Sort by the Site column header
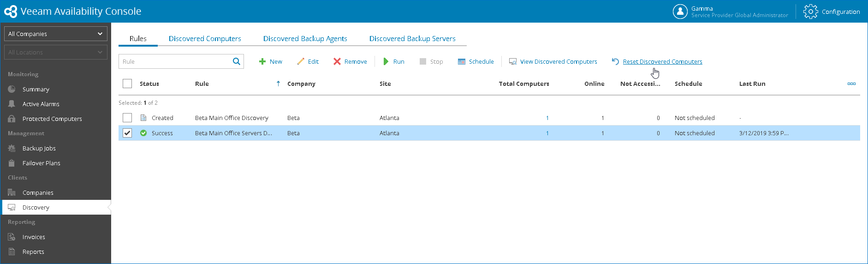 pos(385,84)
